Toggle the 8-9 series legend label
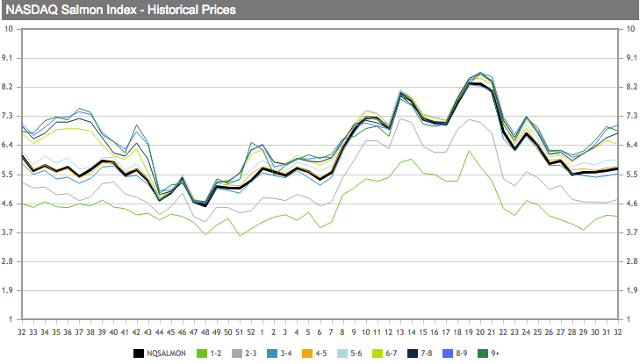Screen dimensions: 640x364 tap(461, 353)
